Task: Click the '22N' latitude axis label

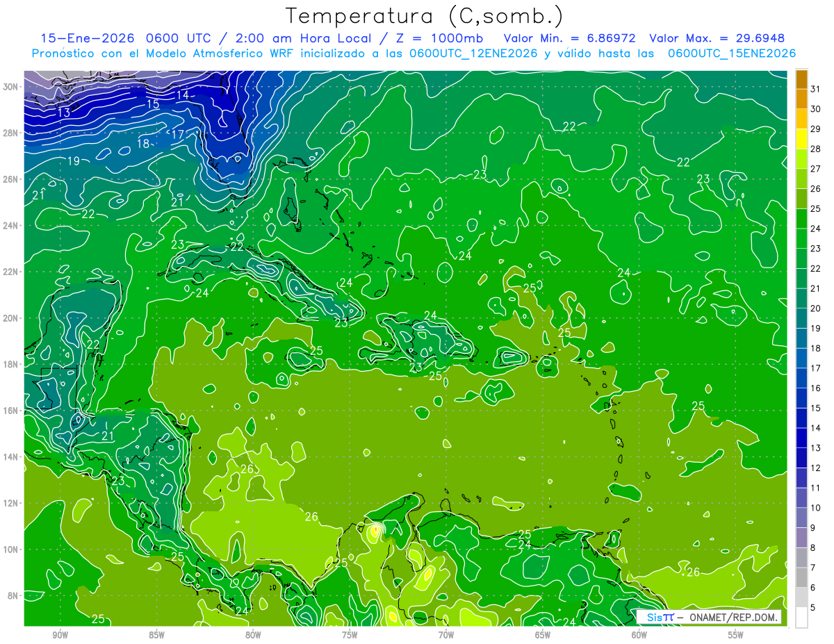Action: tap(11, 272)
